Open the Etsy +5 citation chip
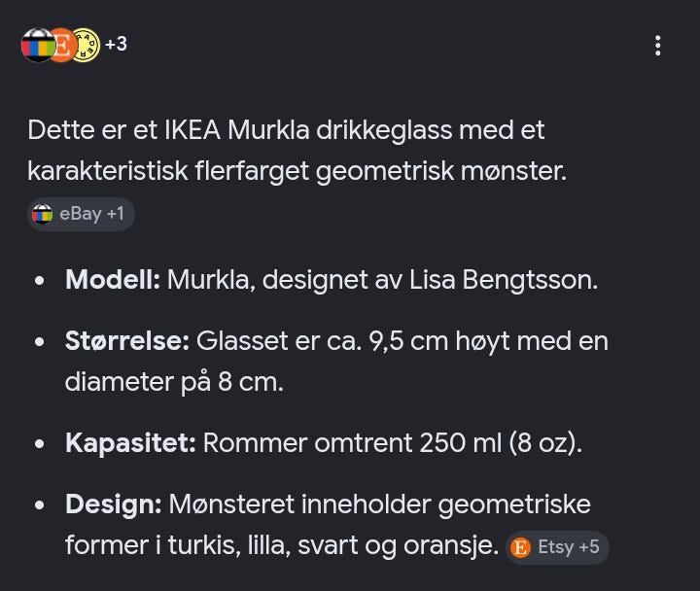This screenshot has width=700, height=591. point(557,547)
